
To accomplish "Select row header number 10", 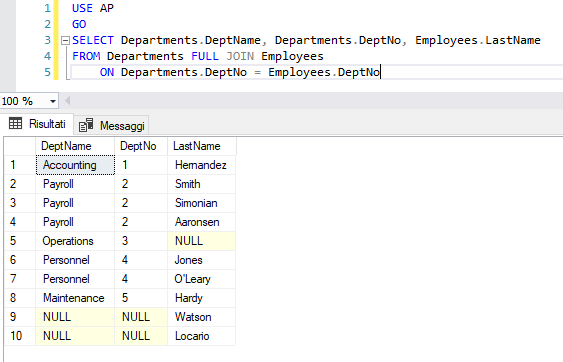I will pos(20,336).
